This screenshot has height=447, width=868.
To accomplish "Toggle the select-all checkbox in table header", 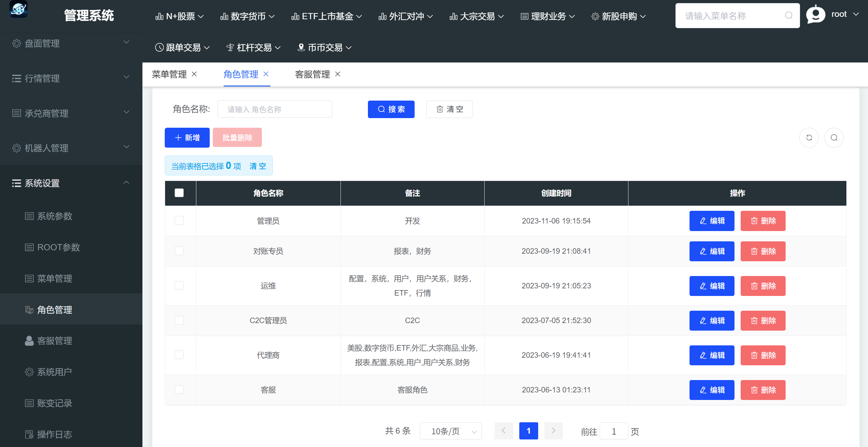I will pyautogui.click(x=179, y=193).
